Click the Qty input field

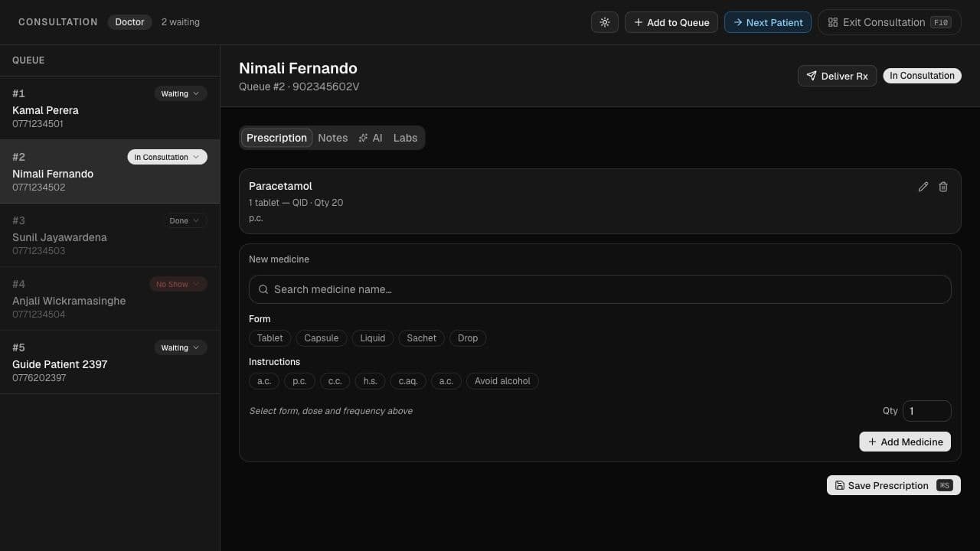click(x=926, y=411)
